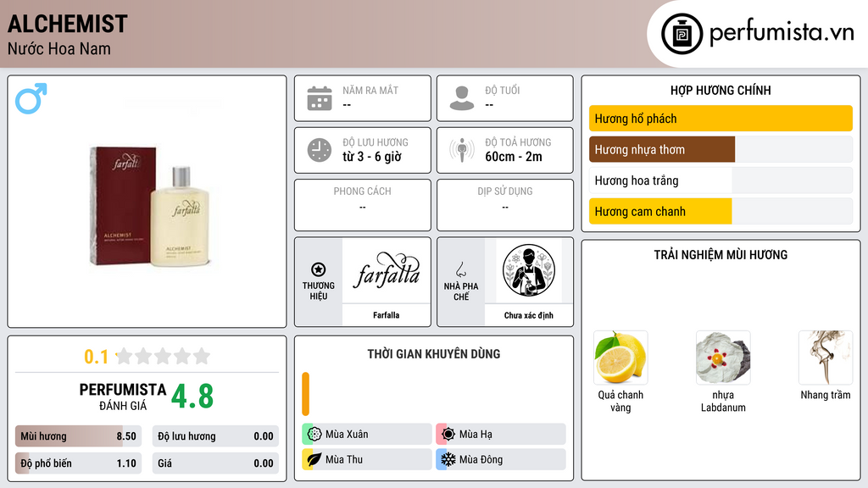
Task: Click the perfumista.vn site name
Action: click(x=782, y=33)
